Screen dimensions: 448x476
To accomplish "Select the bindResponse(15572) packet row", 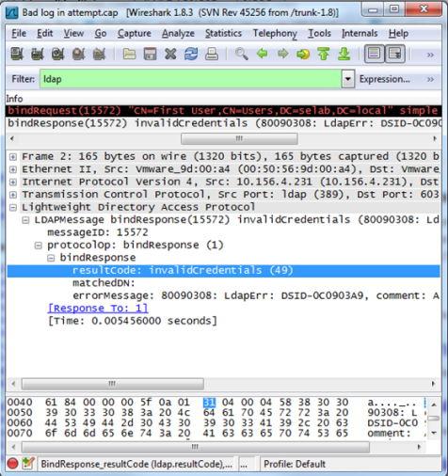I will 223,123.
